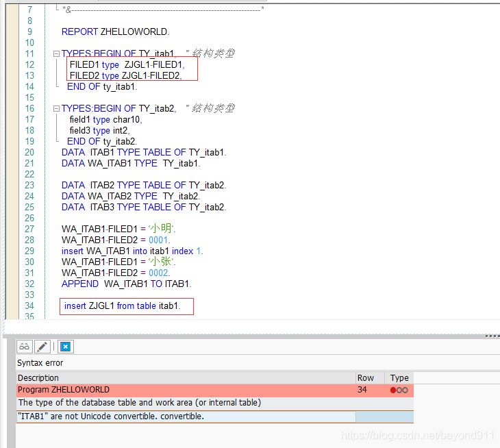Click 'FILED2 type ZJGL1-FILED2,' code line

pos(125,75)
